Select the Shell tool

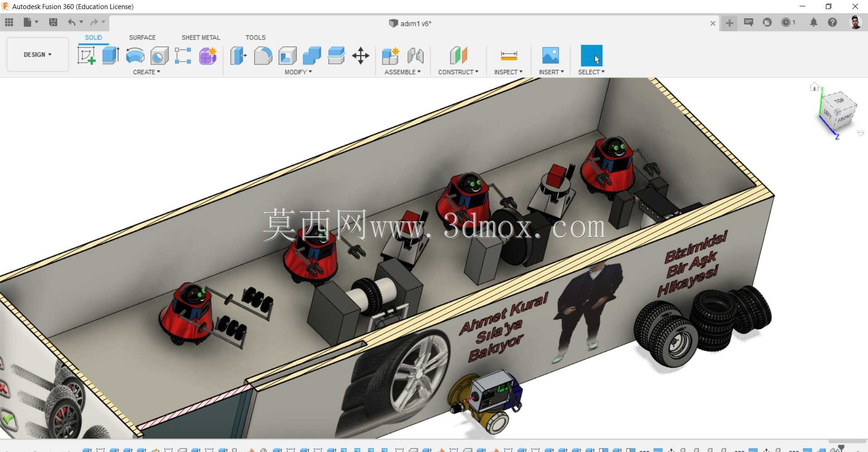point(287,56)
